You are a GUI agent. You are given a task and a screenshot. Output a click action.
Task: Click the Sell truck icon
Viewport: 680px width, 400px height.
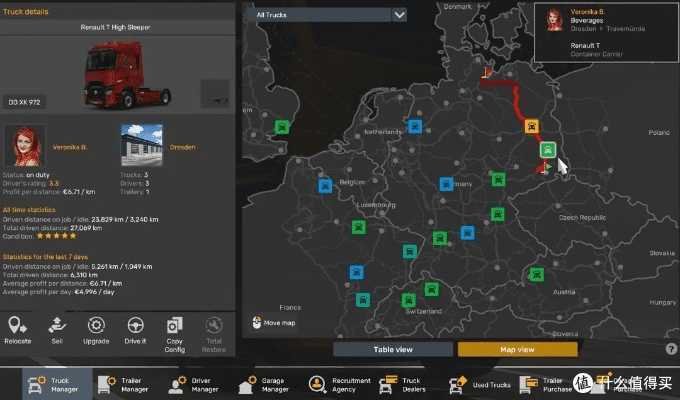(x=58, y=327)
